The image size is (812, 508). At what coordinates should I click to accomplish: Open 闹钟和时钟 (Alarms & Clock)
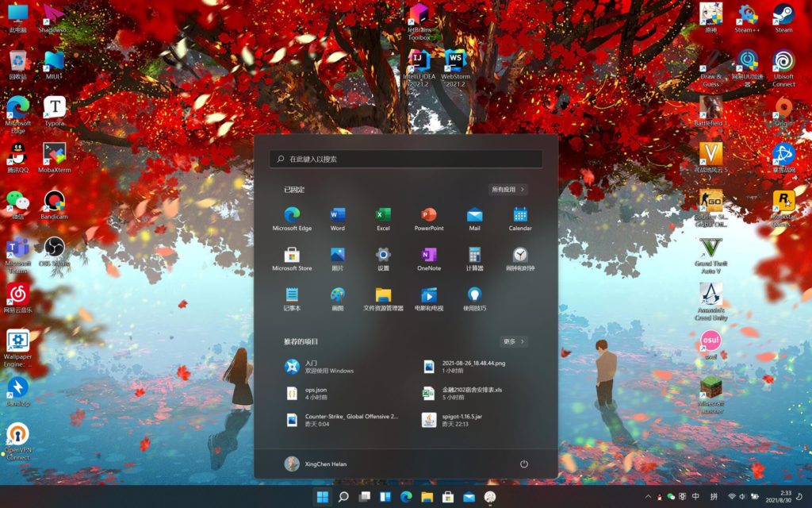click(519, 256)
